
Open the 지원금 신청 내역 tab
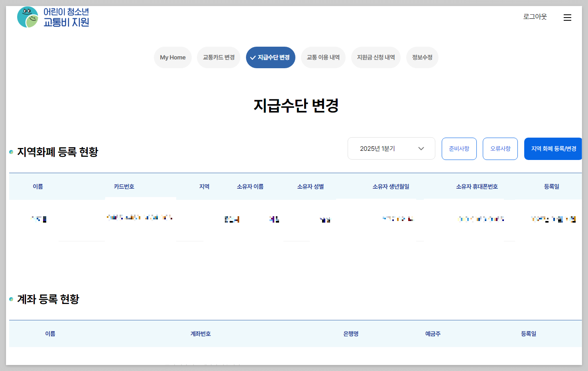[x=376, y=57]
